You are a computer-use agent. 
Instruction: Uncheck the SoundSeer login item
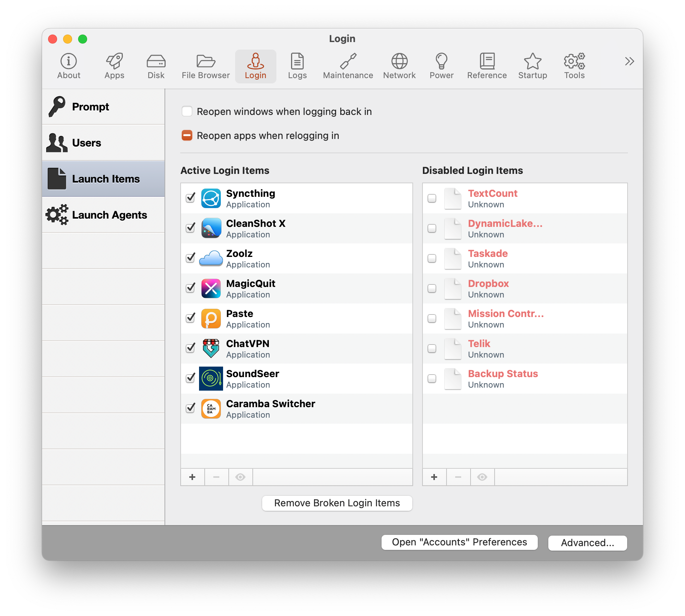click(x=191, y=379)
